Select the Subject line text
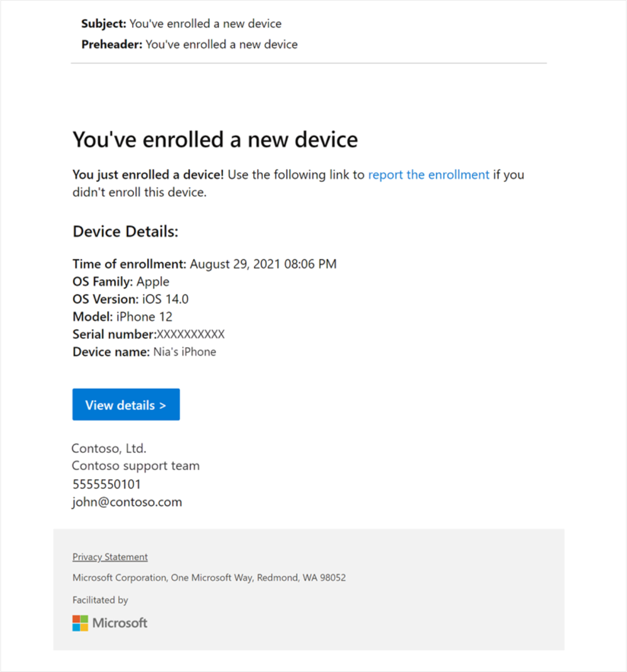 (182, 23)
